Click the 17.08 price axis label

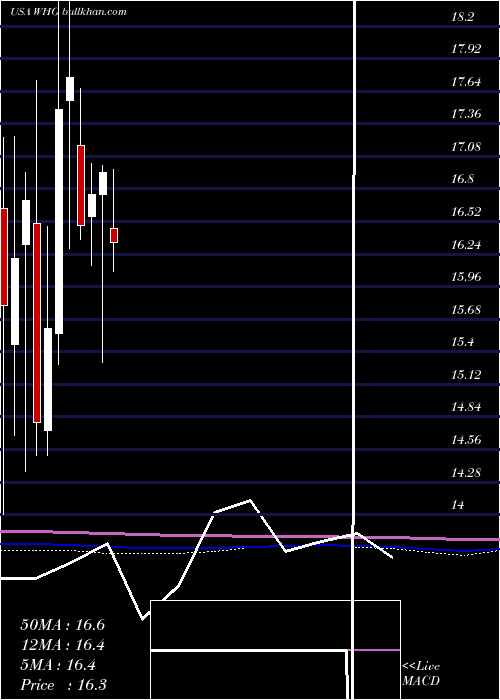(466, 147)
